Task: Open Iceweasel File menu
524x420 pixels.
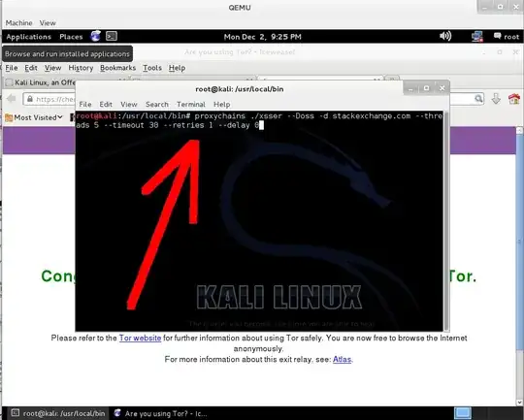Action: point(12,68)
